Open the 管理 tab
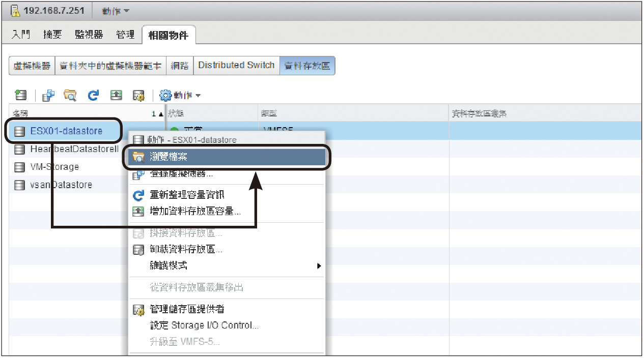 (125, 35)
